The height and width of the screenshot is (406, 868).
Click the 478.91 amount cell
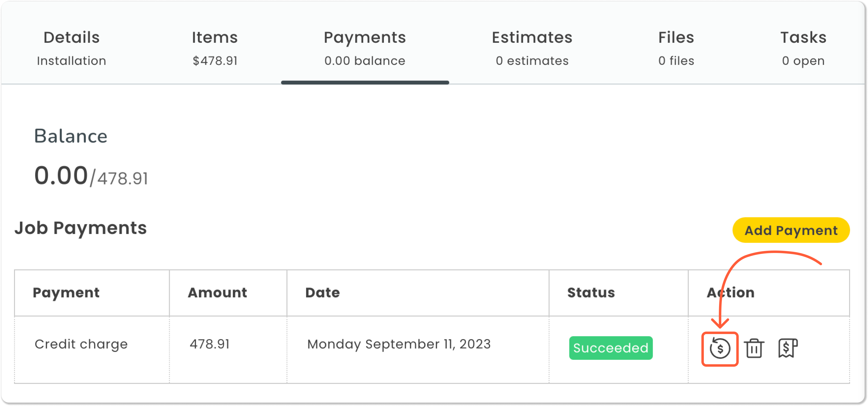pos(209,344)
